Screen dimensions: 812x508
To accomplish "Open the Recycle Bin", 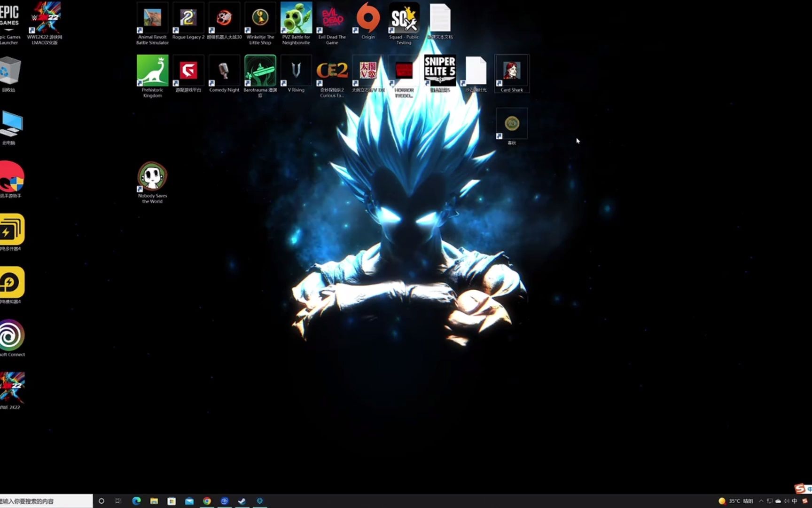I will point(9,74).
